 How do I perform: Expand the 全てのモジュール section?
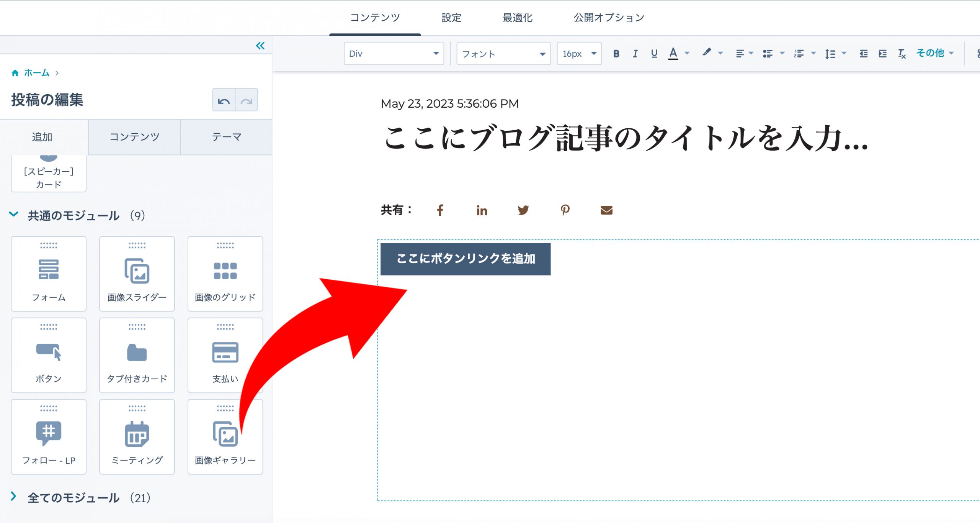pyautogui.click(x=14, y=497)
